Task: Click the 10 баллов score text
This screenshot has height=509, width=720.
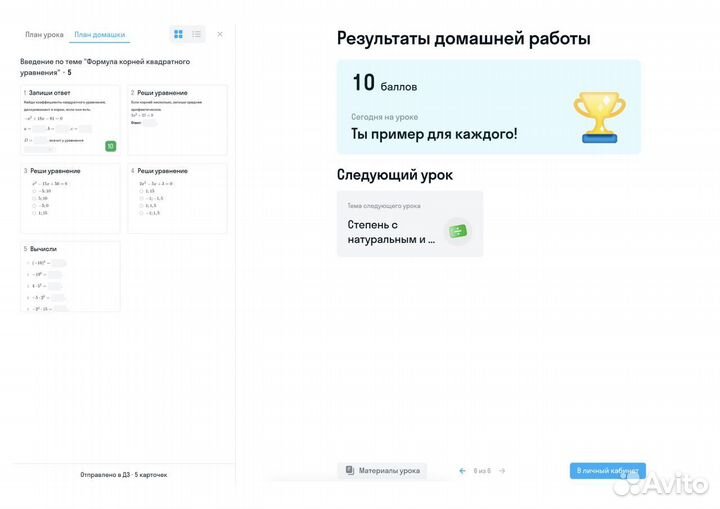Action: (x=385, y=83)
